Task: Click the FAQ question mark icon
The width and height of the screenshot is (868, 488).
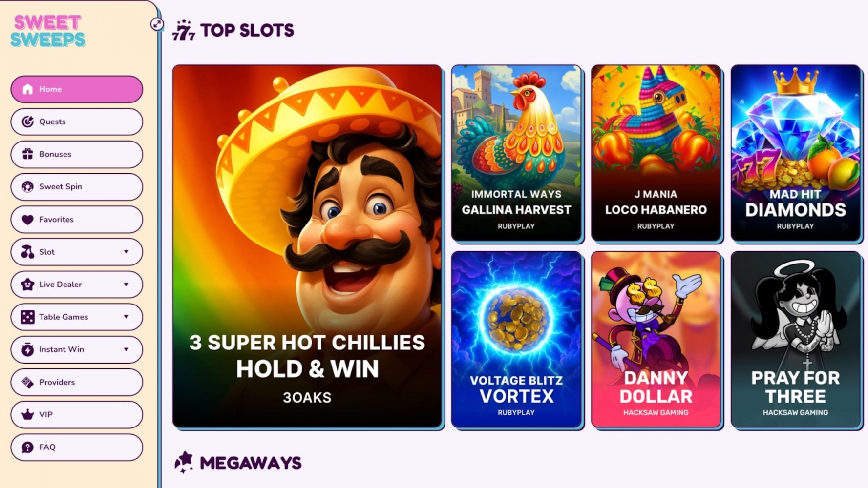Action: point(28,447)
